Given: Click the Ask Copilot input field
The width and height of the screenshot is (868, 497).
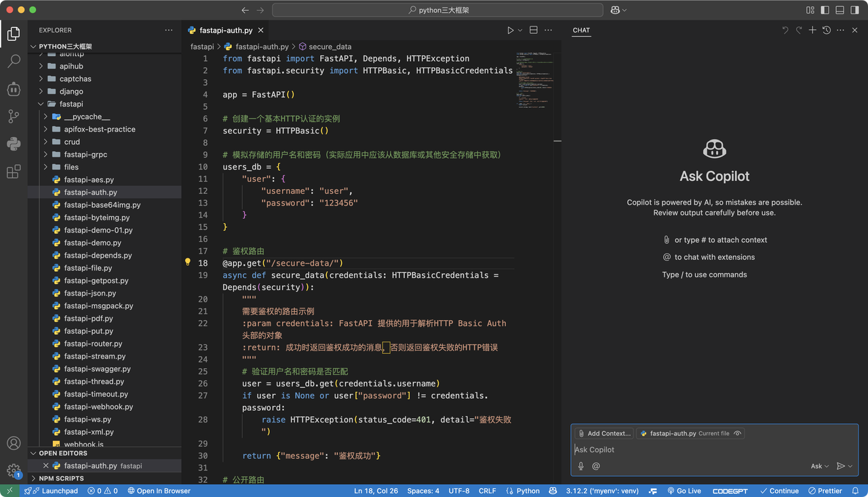Looking at the screenshot, I should tap(715, 450).
